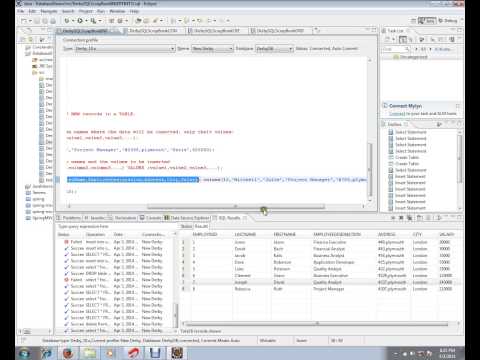Open the Result1 tab in SQL Results
The image size is (480, 360).
pos(201,226)
